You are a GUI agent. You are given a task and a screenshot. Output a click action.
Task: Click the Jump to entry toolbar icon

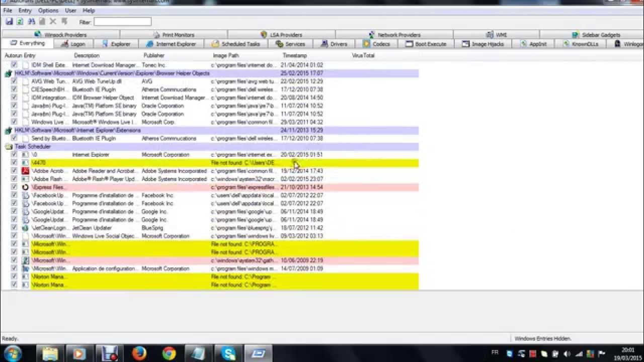64,22
